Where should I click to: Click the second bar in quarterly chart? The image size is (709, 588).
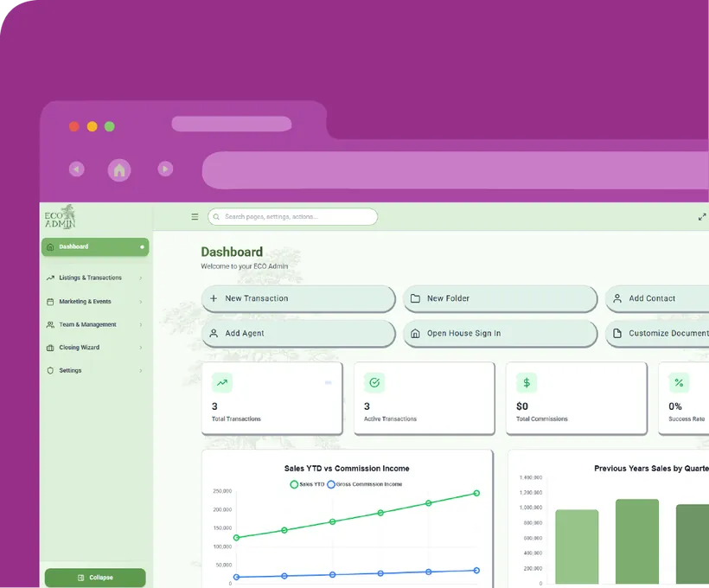pos(637,541)
